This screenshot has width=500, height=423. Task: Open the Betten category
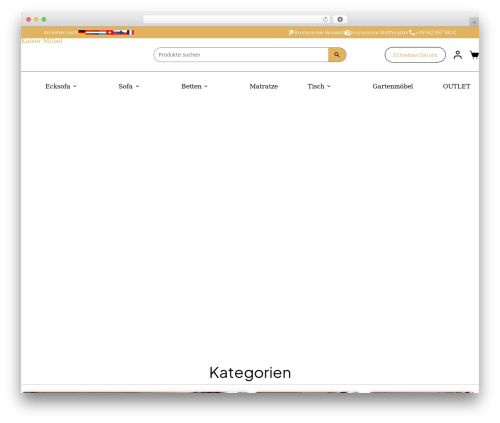pos(191,86)
